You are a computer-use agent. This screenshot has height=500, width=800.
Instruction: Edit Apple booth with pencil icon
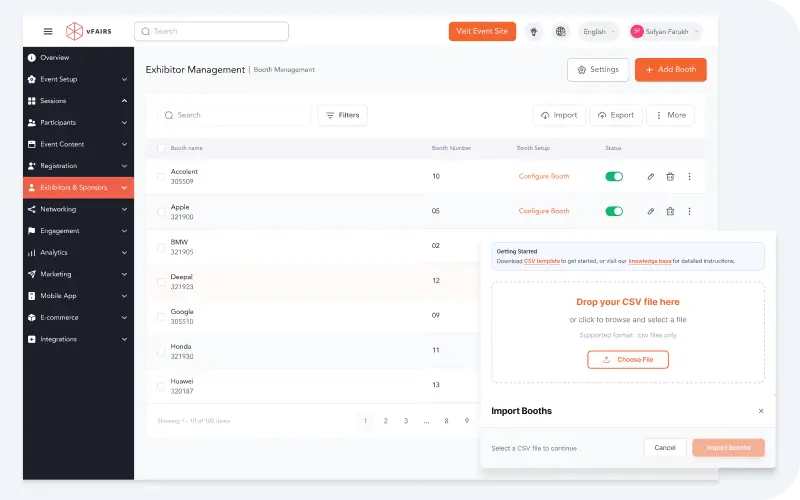pyautogui.click(x=651, y=211)
